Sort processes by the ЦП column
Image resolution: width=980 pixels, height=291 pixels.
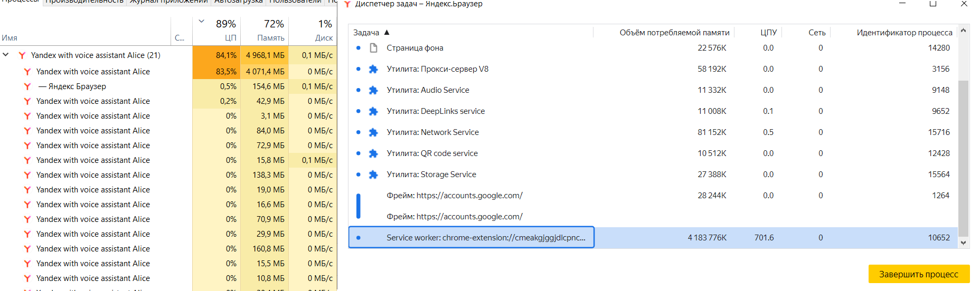point(216,31)
